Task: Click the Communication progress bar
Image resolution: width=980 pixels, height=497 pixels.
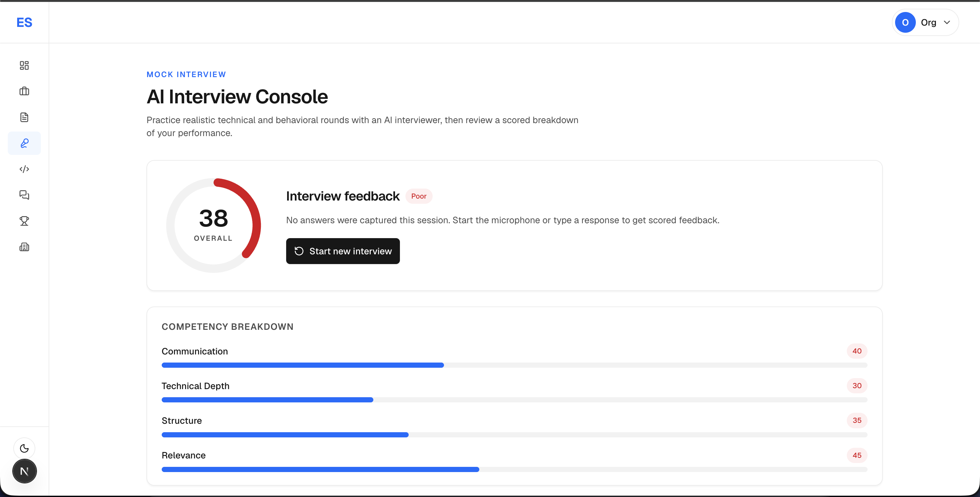Action: point(514,365)
